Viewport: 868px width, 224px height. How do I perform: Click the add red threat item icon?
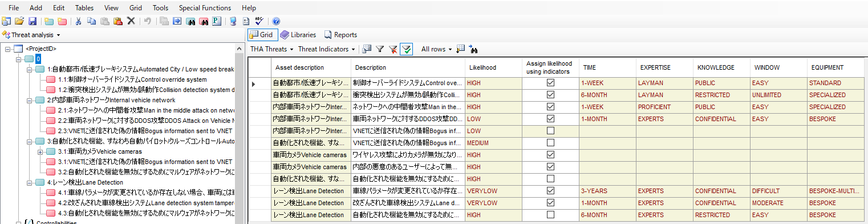tap(62, 21)
